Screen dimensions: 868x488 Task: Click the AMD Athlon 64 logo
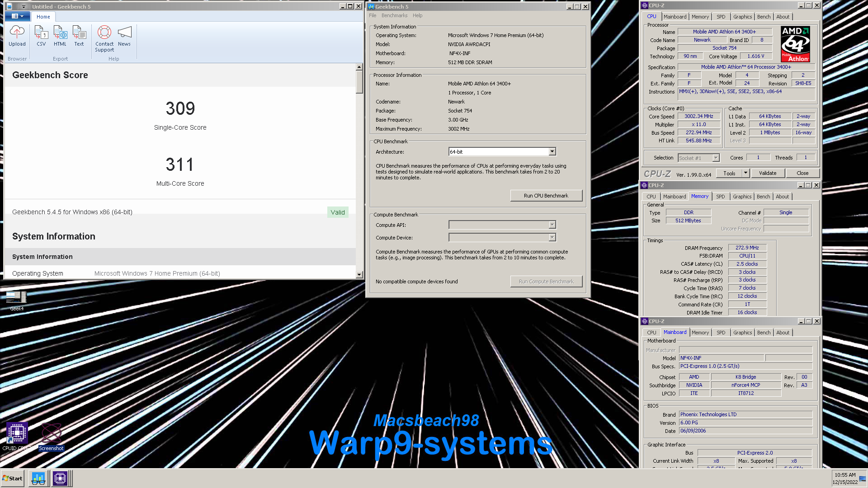point(795,44)
